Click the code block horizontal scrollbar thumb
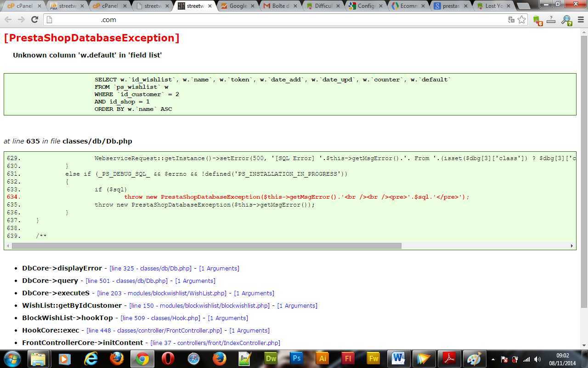The width and height of the screenshot is (588, 368). 206,246
